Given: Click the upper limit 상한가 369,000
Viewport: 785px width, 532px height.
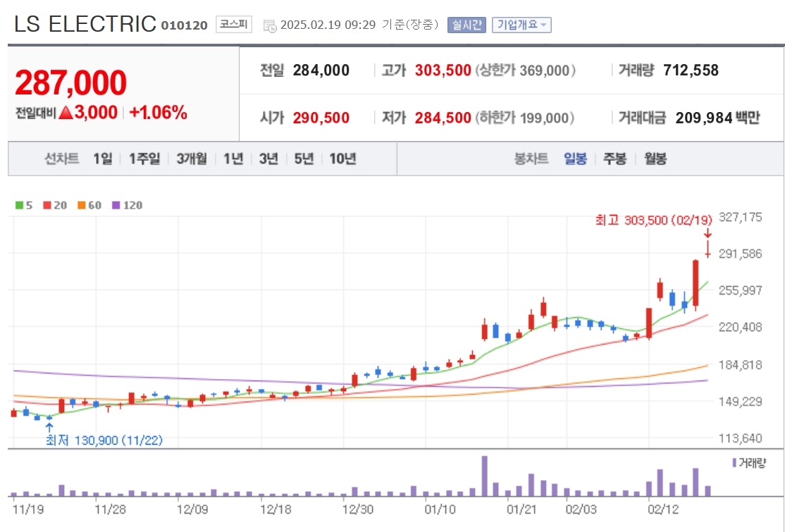Looking at the screenshot, I should tap(525, 70).
